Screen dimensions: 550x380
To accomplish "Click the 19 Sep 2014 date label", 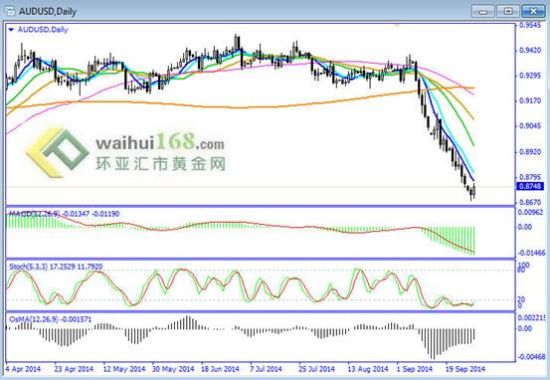I will (x=465, y=369).
